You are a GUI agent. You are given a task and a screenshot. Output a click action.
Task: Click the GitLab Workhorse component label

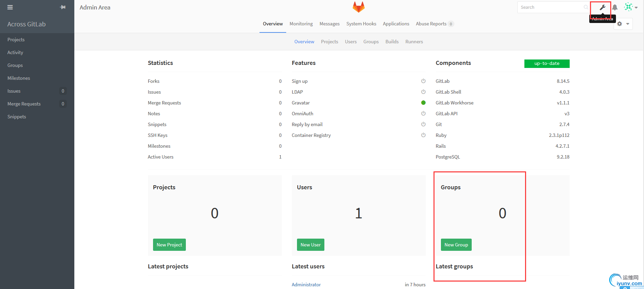point(454,103)
